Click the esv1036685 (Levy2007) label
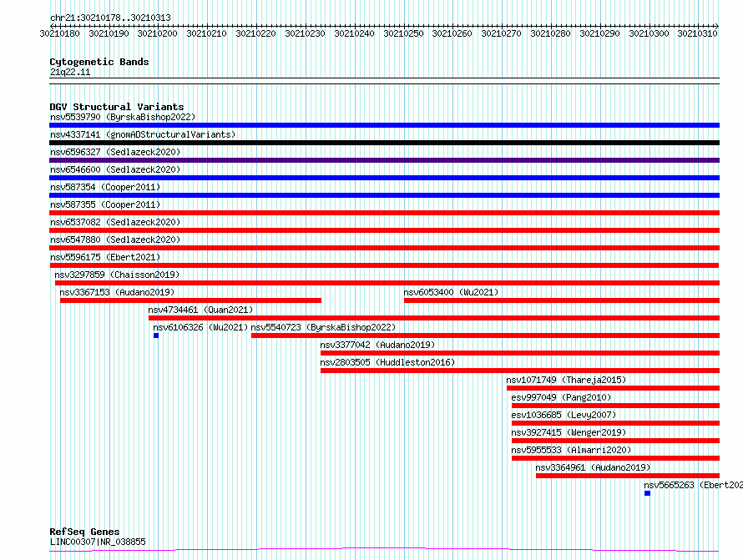The width and height of the screenshot is (743, 560). click(x=564, y=415)
